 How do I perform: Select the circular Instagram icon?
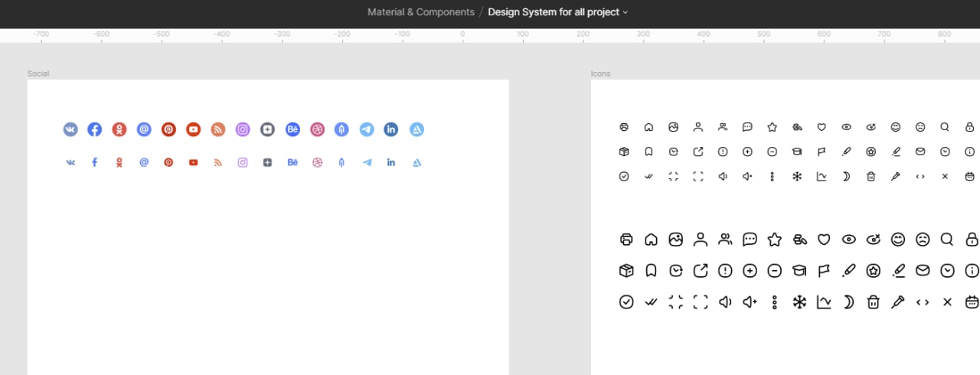click(243, 129)
